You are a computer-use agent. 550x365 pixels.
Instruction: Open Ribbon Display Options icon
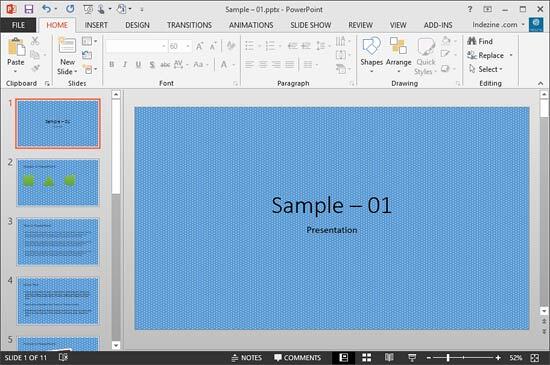pos(488,9)
